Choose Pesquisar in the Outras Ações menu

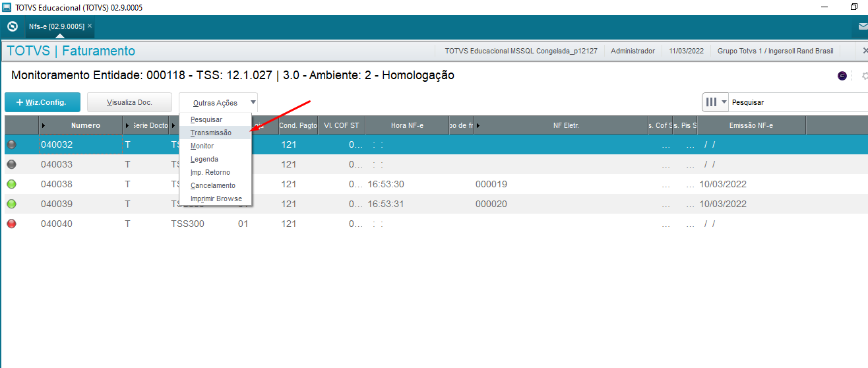pos(206,119)
